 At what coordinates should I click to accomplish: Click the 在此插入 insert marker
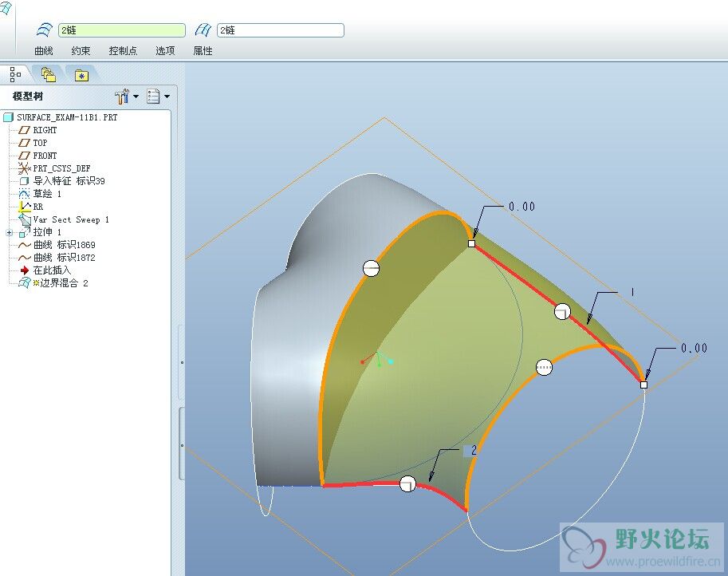52,270
